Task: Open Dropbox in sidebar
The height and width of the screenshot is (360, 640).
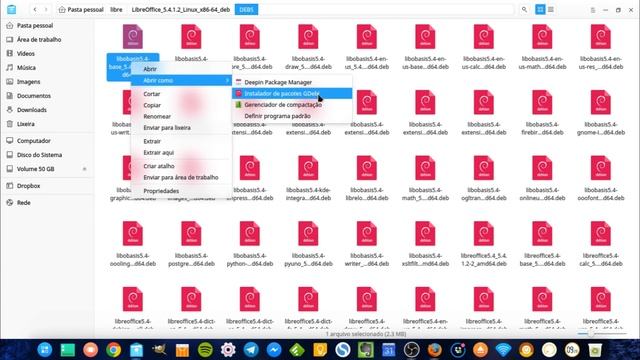Action: tap(29, 186)
